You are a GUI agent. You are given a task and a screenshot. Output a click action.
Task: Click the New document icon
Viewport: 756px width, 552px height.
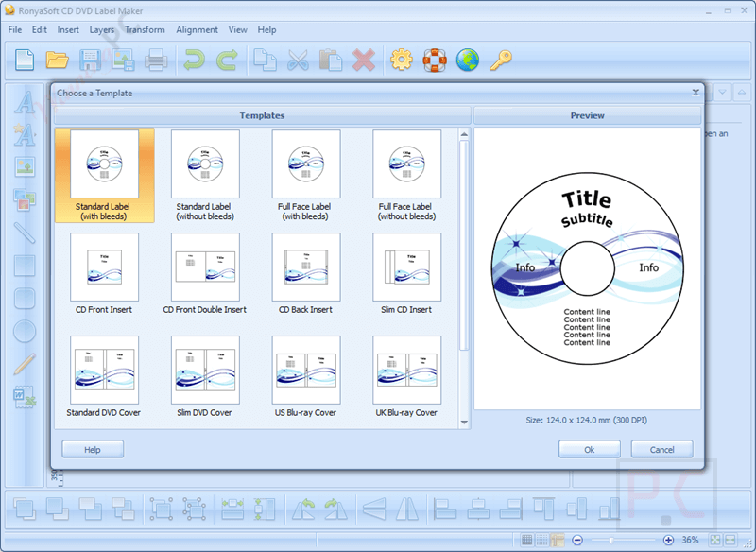click(25, 60)
